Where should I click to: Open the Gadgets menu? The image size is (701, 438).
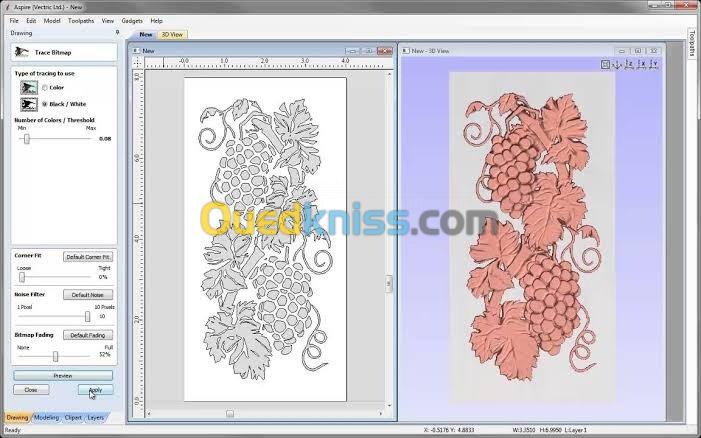pos(132,21)
